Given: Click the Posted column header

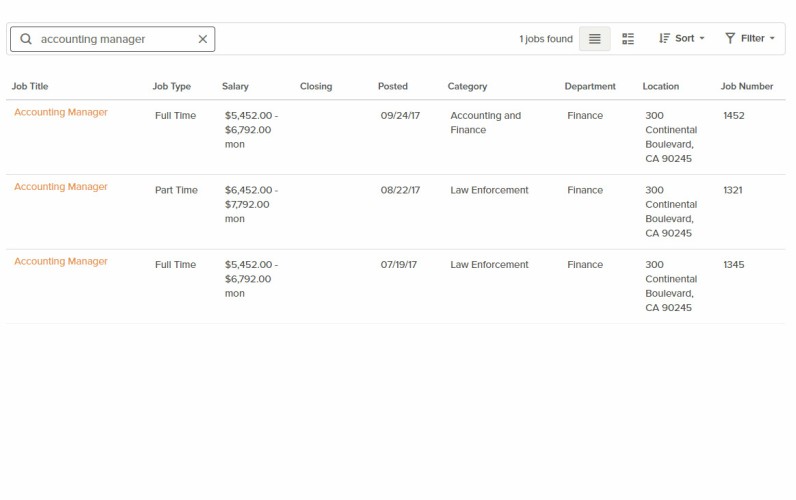Looking at the screenshot, I should point(392,86).
